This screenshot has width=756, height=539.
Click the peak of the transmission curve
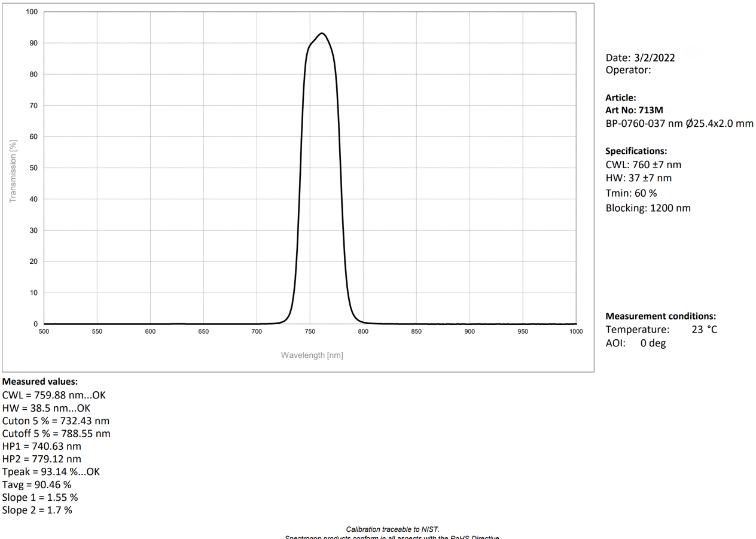[x=322, y=34]
